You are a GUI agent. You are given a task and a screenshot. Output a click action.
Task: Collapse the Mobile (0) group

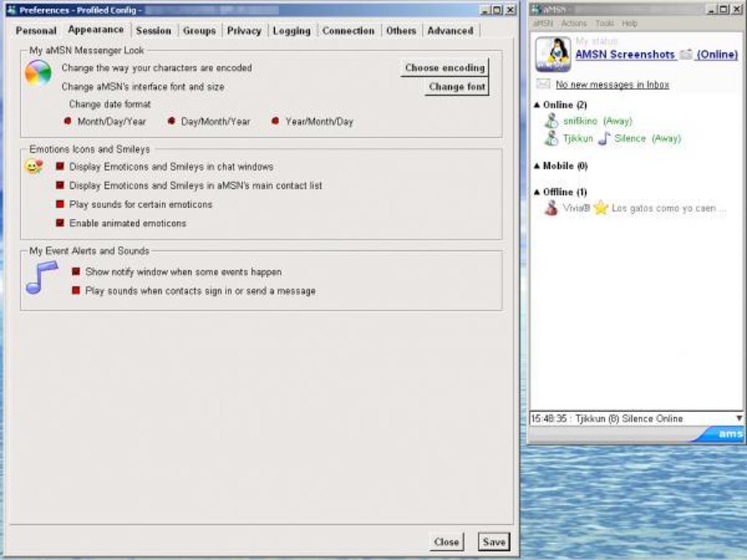point(537,165)
